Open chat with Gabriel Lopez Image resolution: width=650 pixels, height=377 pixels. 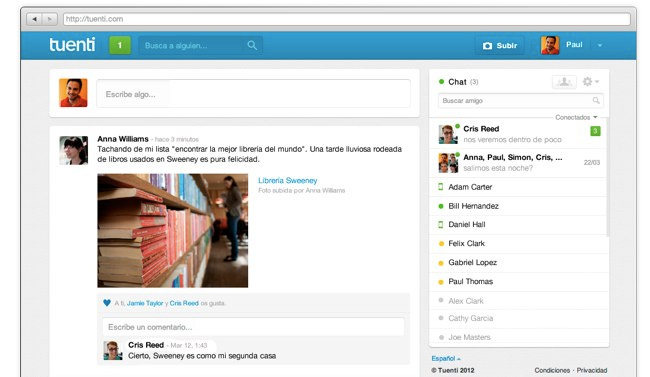[519, 263]
